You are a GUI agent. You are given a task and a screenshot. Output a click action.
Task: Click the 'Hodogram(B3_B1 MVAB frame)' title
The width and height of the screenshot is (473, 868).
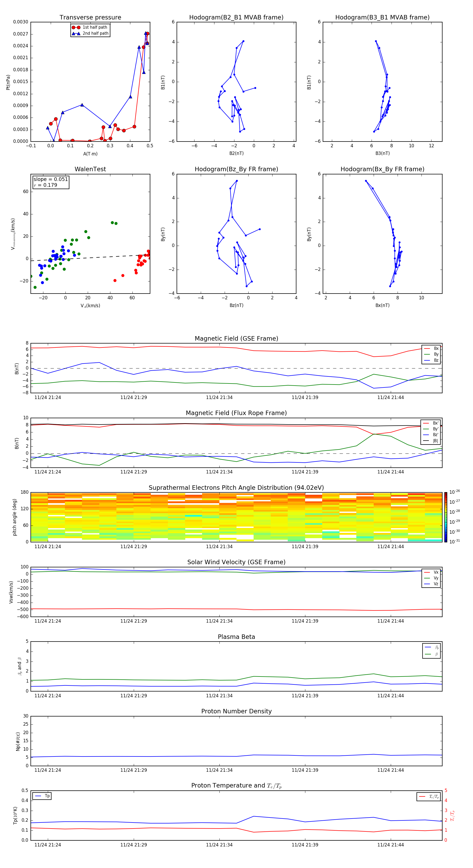click(x=382, y=18)
